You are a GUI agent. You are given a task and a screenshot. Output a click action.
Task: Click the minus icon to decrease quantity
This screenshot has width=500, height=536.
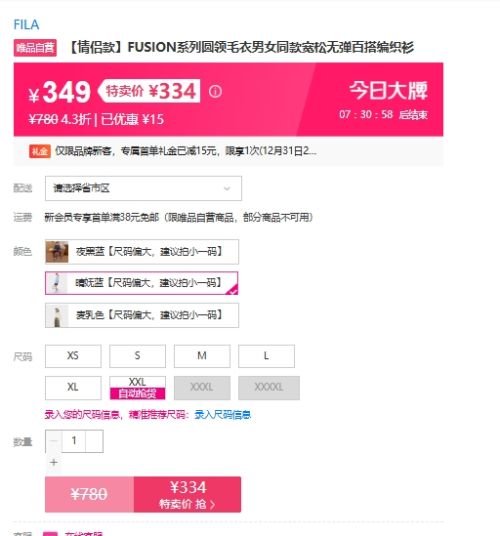coord(54,441)
